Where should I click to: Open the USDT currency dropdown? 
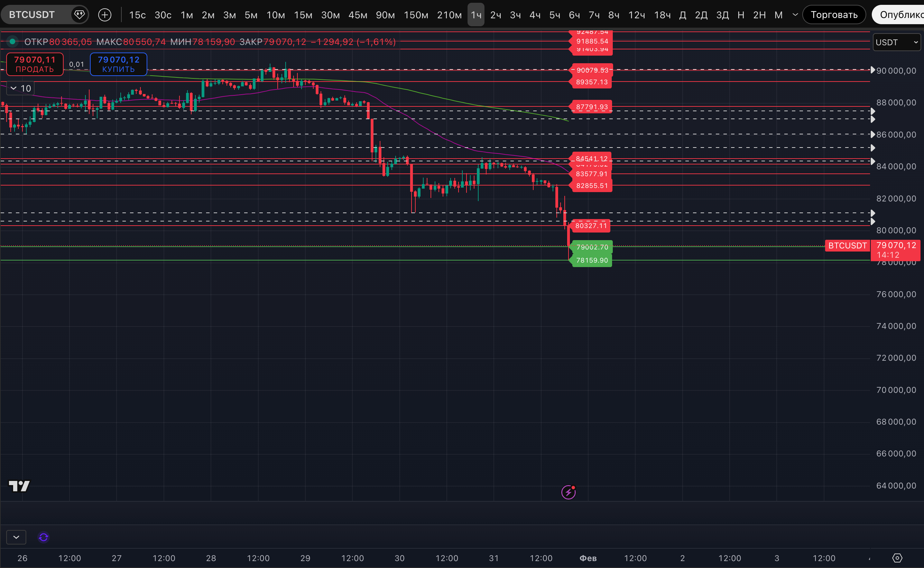[897, 42]
